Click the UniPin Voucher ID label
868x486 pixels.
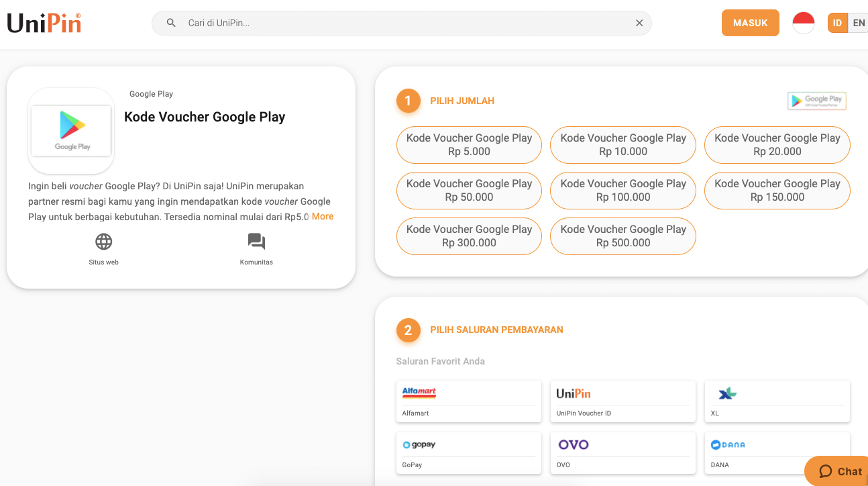584,414
